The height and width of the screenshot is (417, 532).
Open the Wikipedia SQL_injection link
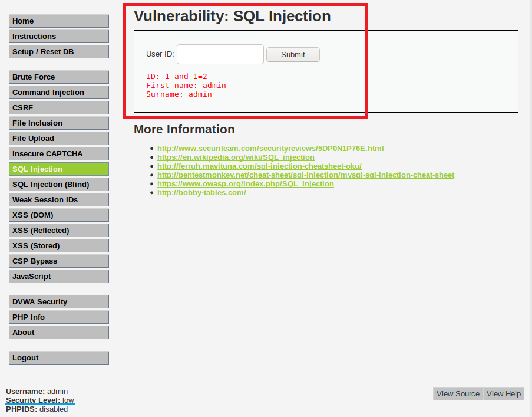[236, 157]
